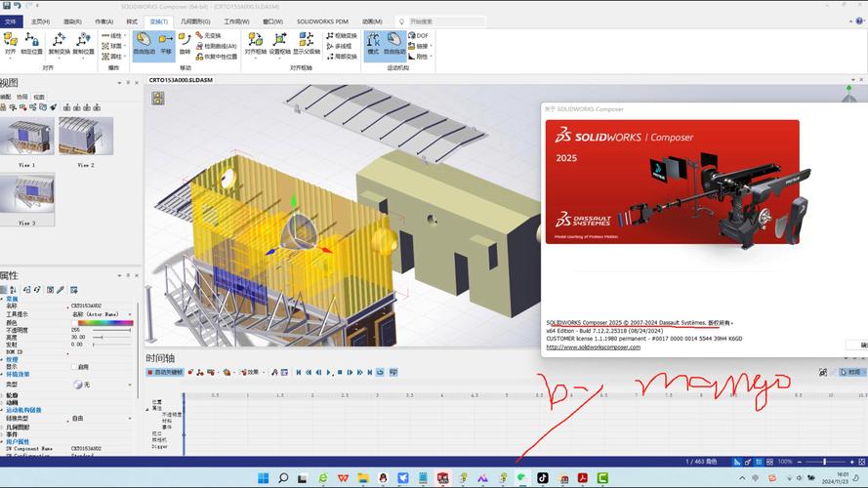
Task: Adjust the 不透明度 opacity slider
Action: click(111, 330)
